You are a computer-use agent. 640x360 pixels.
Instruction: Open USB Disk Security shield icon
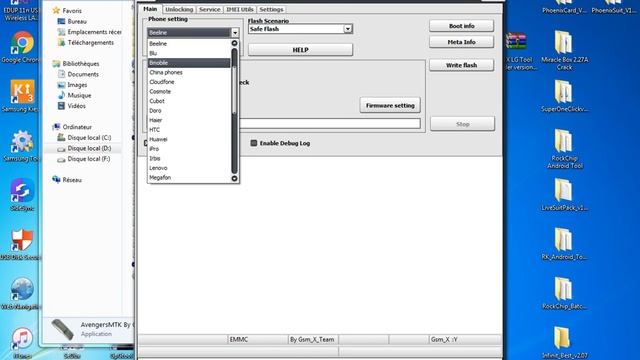coord(22,240)
